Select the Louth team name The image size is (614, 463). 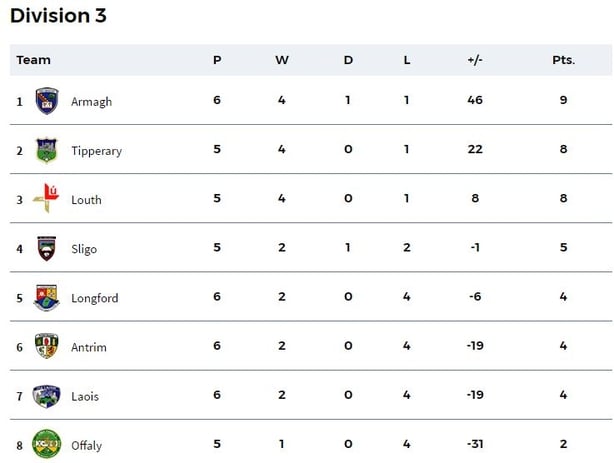tap(86, 200)
